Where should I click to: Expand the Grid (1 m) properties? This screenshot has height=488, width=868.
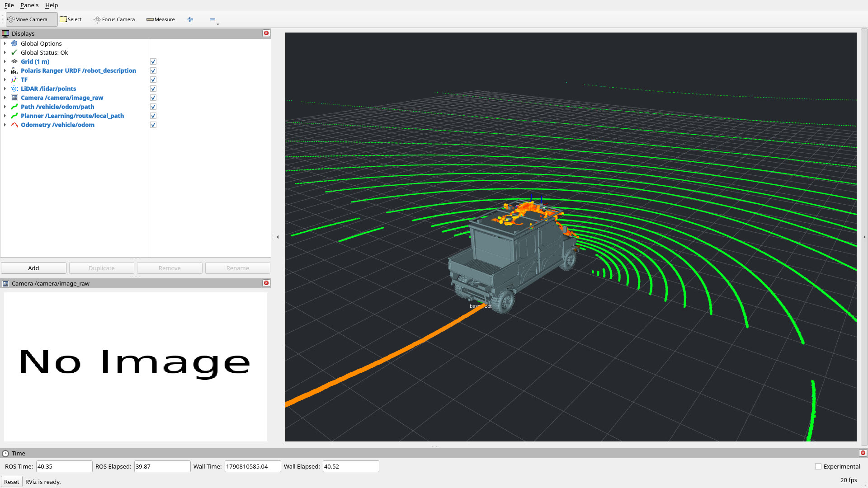[5, 61]
